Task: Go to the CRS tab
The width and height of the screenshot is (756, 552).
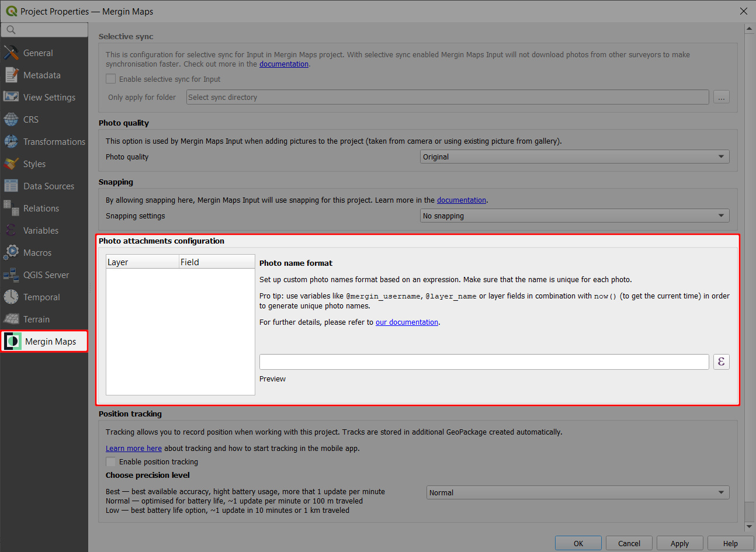Action: pos(44,119)
